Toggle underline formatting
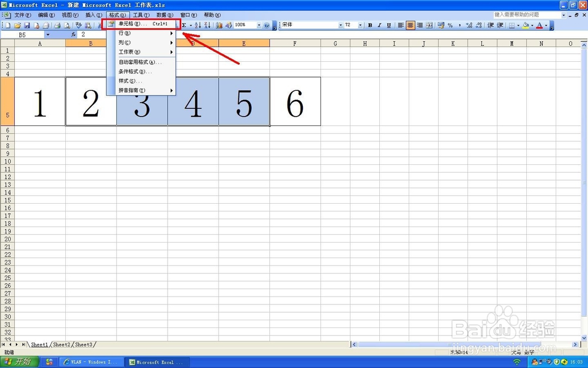This screenshot has width=588, height=368. (x=389, y=25)
